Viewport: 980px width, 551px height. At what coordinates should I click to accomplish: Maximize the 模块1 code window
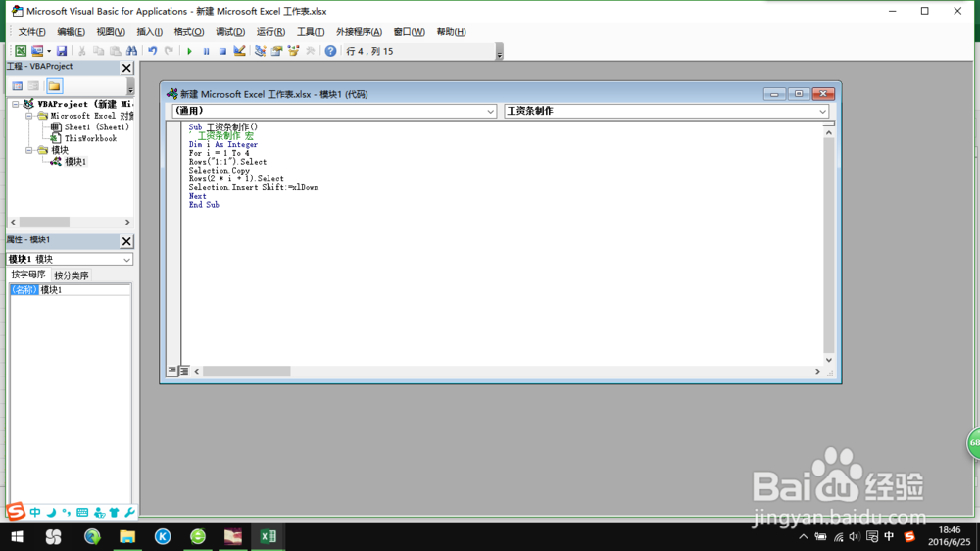[x=798, y=94]
